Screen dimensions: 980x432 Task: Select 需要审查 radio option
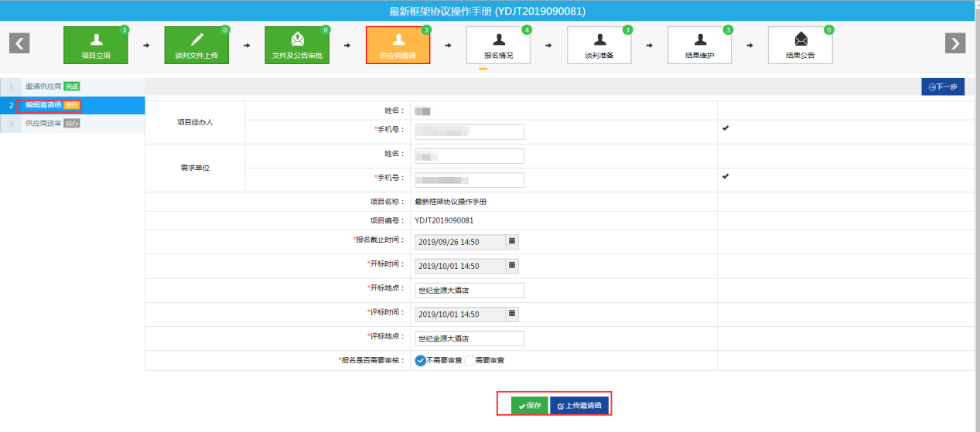[x=470, y=360]
